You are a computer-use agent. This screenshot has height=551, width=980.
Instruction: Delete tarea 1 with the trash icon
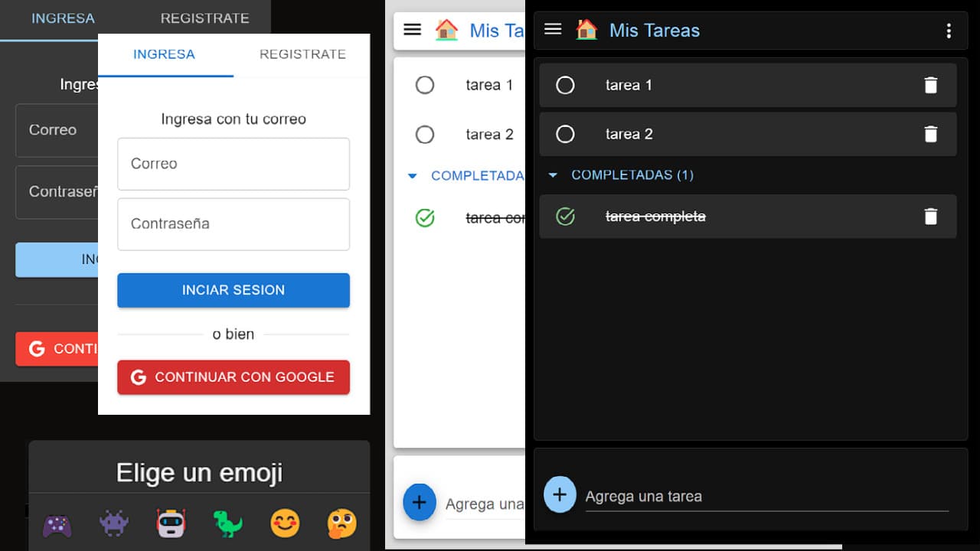click(x=931, y=85)
